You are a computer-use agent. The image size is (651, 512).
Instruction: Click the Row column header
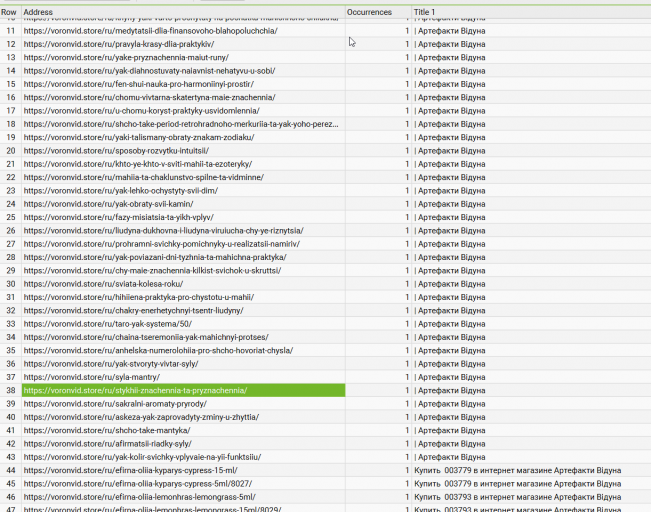point(10,12)
